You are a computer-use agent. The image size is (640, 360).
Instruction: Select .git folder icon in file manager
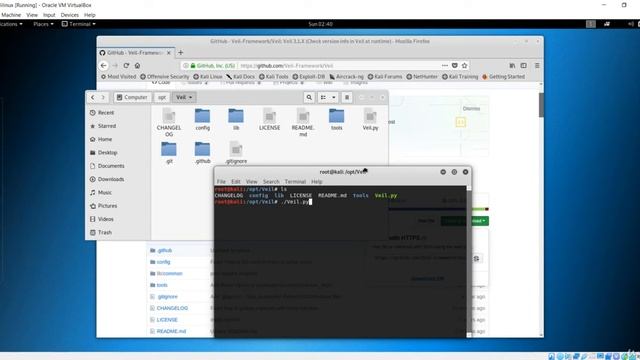click(x=169, y=149)
